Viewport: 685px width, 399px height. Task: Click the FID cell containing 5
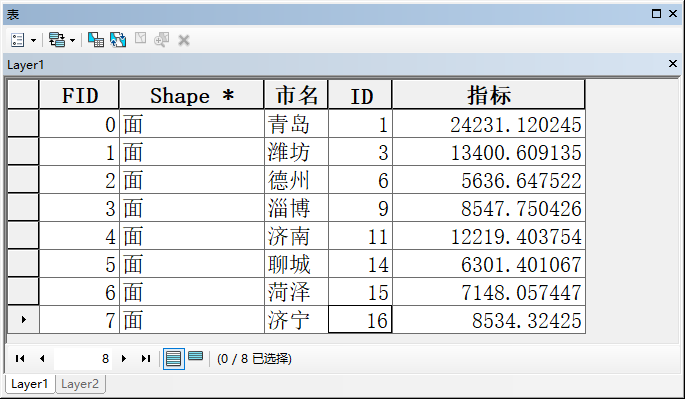point(79,264)
